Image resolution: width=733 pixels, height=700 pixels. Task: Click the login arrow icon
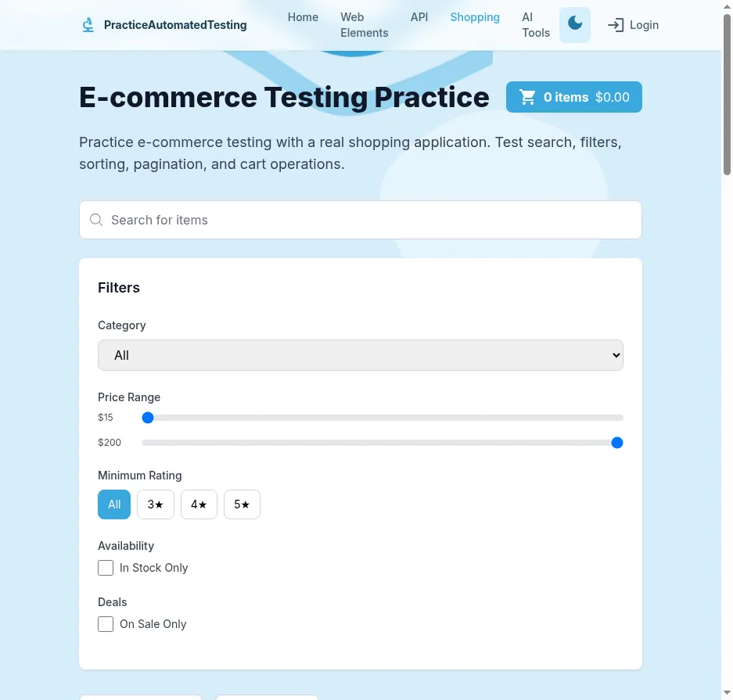point(616,24)
